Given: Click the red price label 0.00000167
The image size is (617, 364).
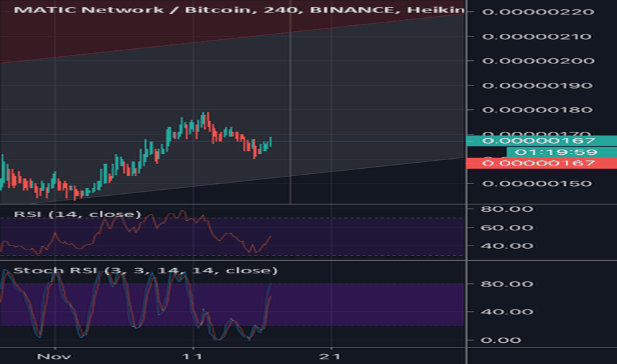Looking at the screenshot, I should 542,163.
